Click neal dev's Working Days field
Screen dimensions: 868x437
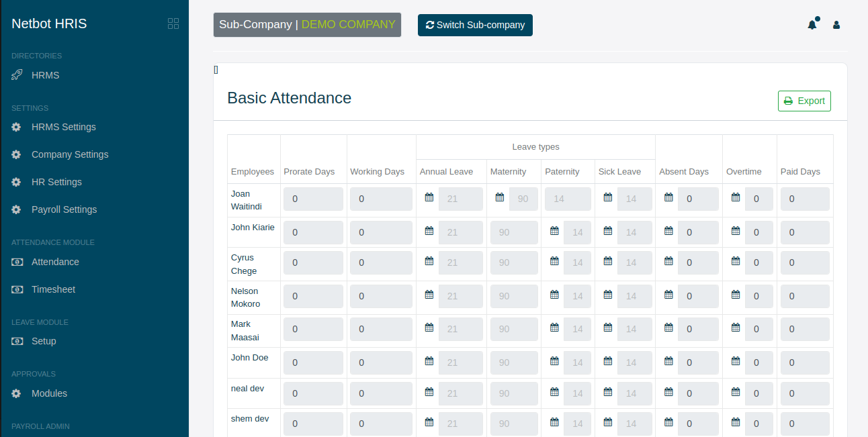pyautogui.click(x=381, y=393)
